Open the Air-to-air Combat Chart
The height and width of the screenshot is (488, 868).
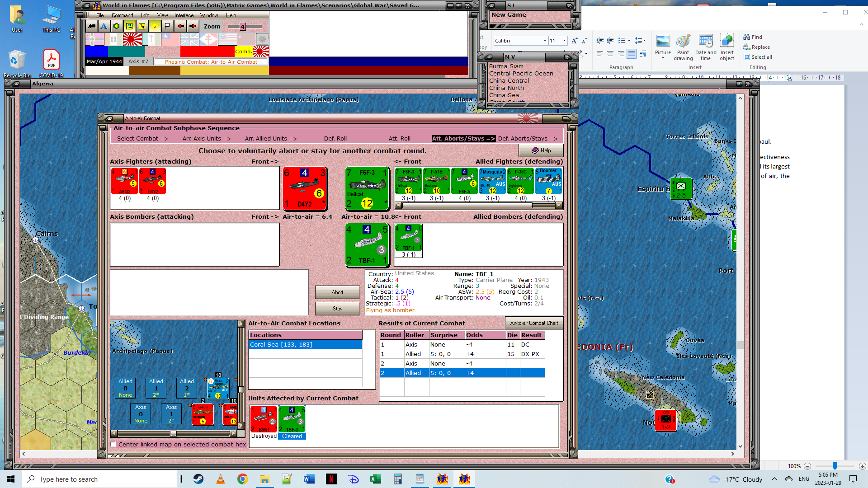[x=534, y=323]
